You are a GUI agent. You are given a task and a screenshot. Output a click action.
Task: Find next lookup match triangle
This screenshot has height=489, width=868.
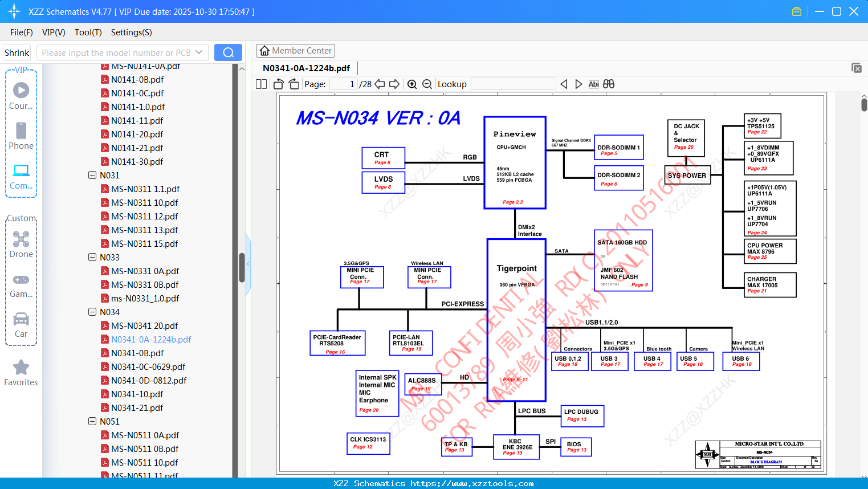pos(578,84)
